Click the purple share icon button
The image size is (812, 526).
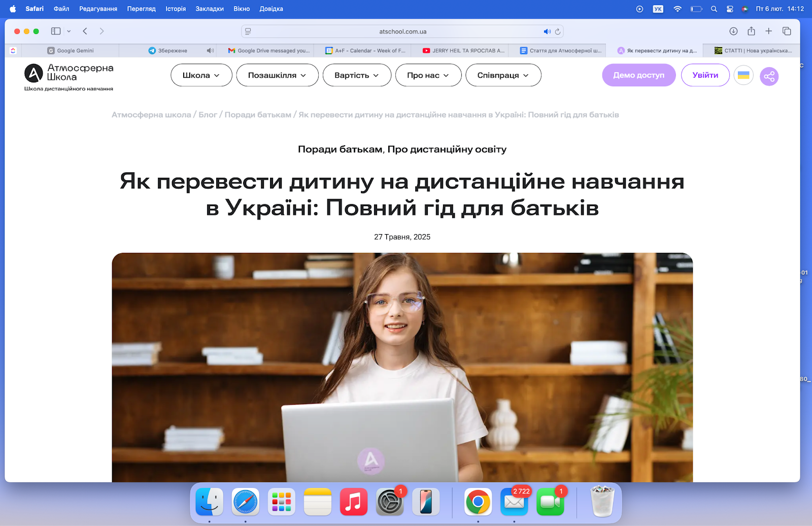click(x=769, y=76)
